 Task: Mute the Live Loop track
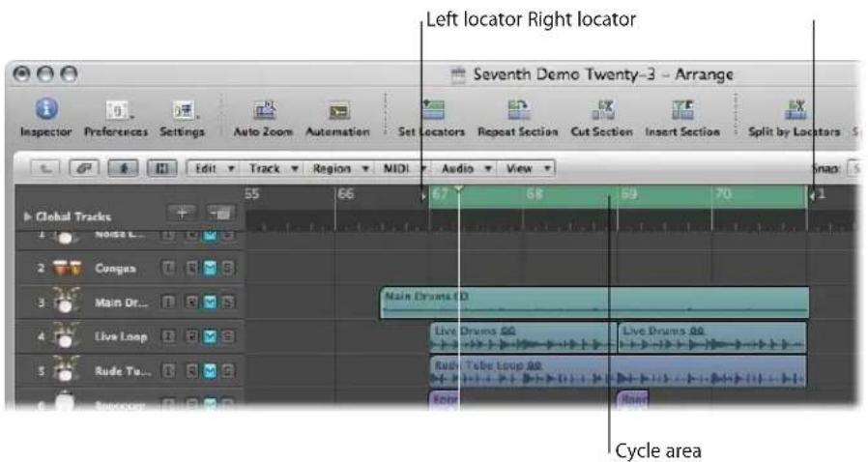tap(210, 336)
